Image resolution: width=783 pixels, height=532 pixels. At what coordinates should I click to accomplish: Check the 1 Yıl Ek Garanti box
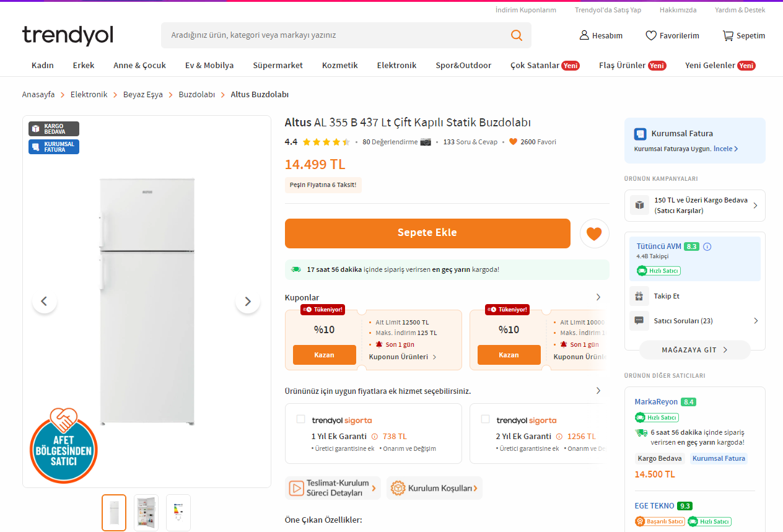point(300,419)
